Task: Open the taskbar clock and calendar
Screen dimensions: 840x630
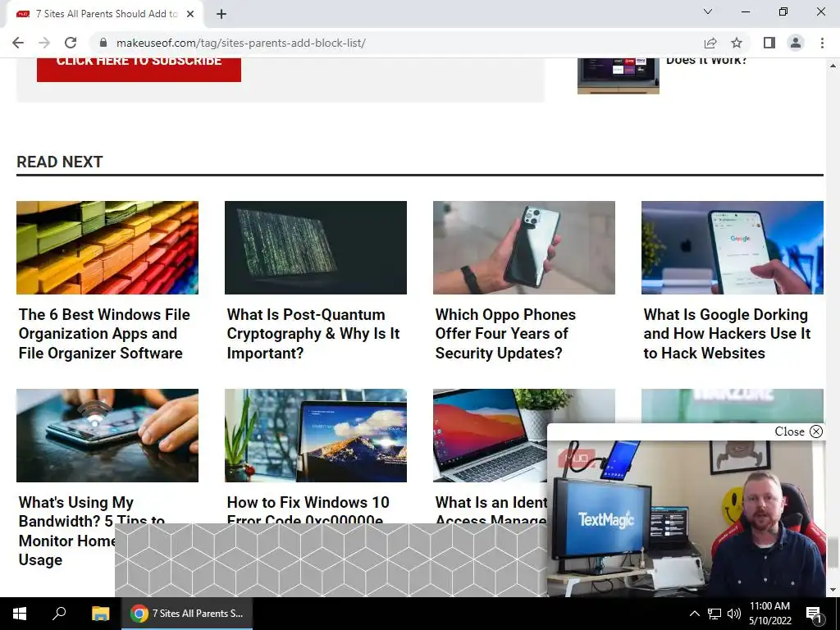Action: tap(769, 614)
